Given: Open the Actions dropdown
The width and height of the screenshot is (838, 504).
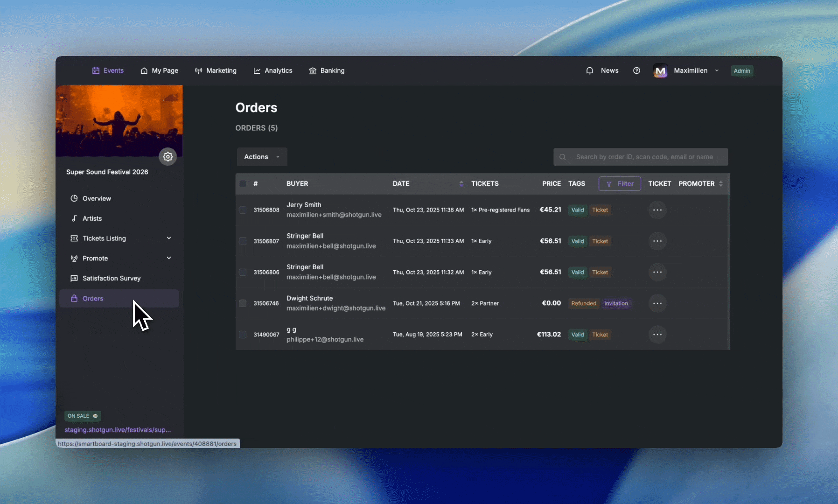Looking at the screenshot, I should (x=262, y=157).
